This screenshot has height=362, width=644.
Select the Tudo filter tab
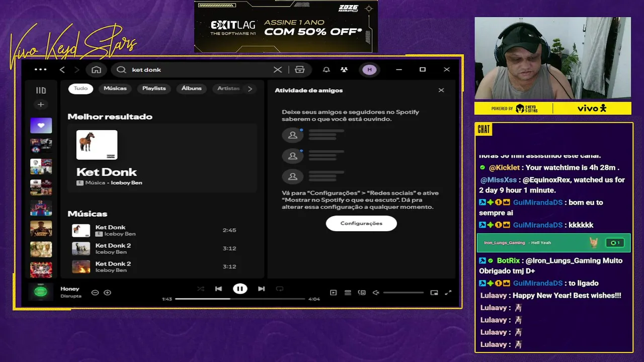[81, 88]
